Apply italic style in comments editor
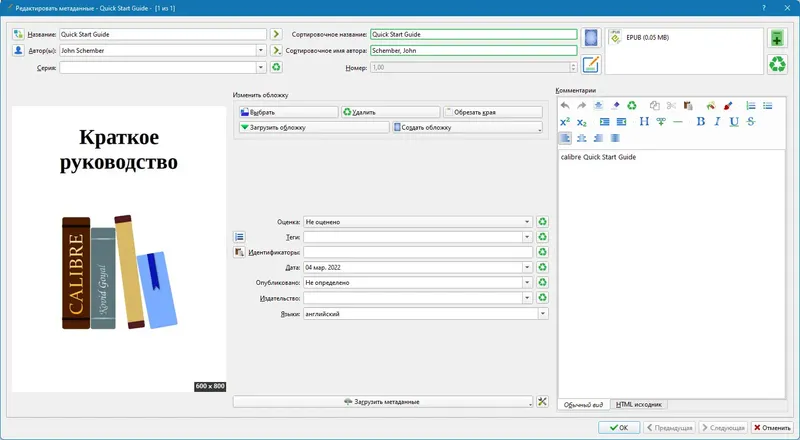Viewport: 800px width, 440px height. [x=717, y=121]
